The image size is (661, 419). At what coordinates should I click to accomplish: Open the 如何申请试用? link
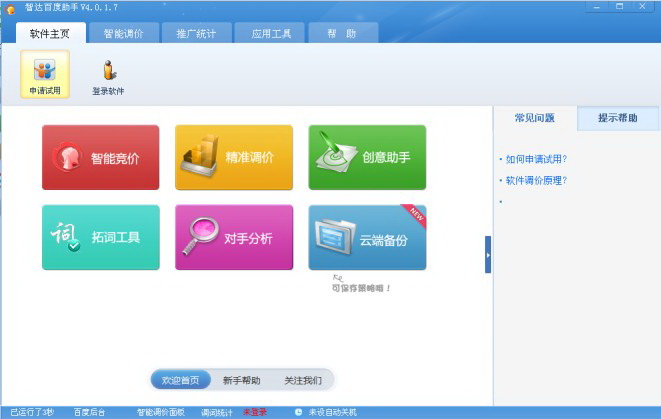click(x=536, y=159)
